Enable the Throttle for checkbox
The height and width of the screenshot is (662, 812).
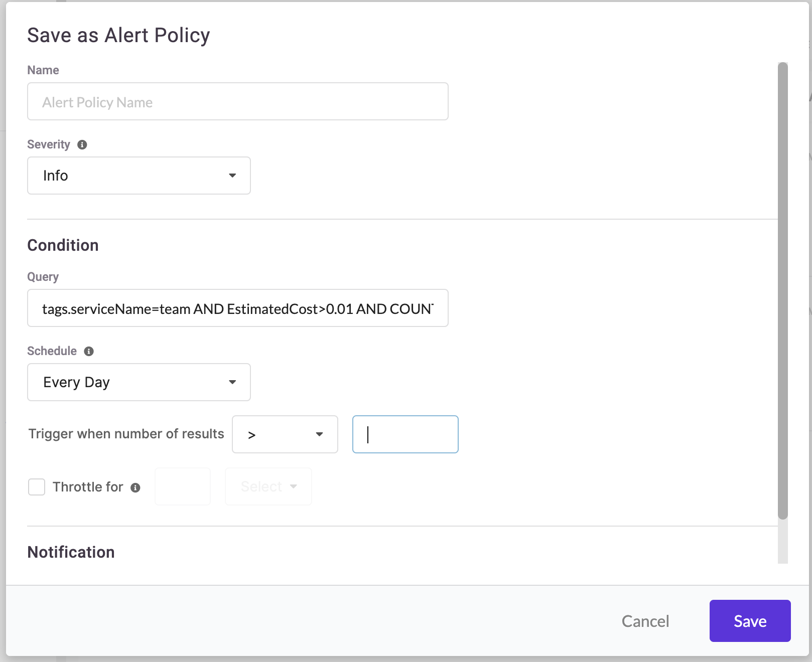(x=37, y=487)
